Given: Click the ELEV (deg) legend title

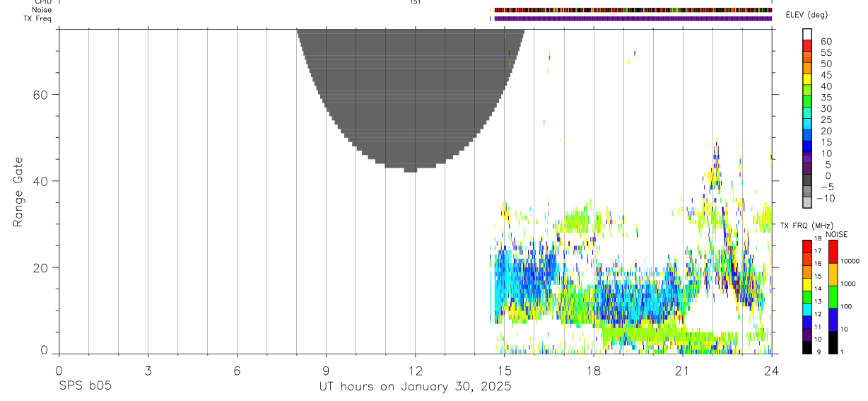Looking at the screenshot, I should point(807,15).
